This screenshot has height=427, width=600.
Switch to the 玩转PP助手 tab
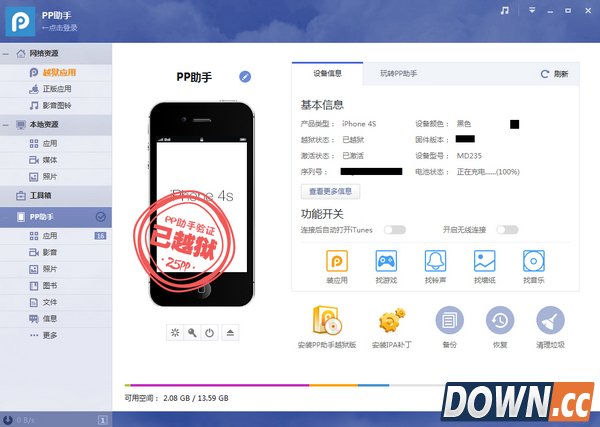[398, 73]
